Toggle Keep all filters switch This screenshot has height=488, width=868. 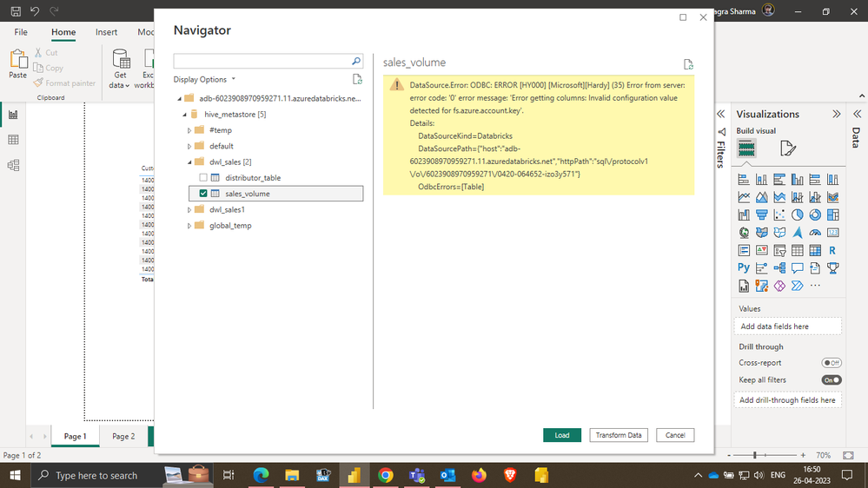coord(831,380)
